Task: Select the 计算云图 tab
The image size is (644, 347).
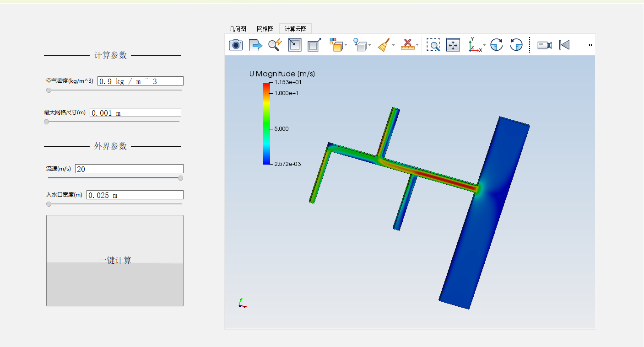Action: coord(295,29)
